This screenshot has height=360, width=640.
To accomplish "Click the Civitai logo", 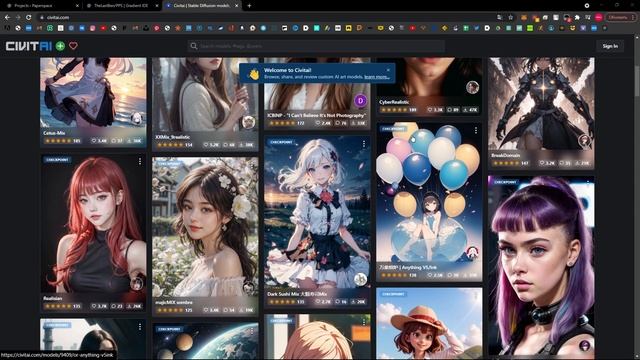I will point(29,46).
